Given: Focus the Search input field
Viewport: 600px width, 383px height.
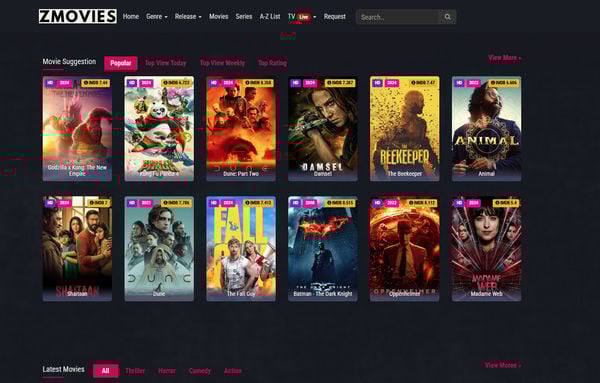Looking at the screenshot, I should click(398, 17).
